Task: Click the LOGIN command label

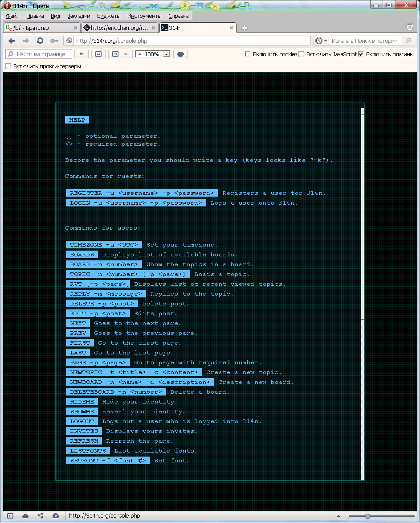Action: pos(136,203)
